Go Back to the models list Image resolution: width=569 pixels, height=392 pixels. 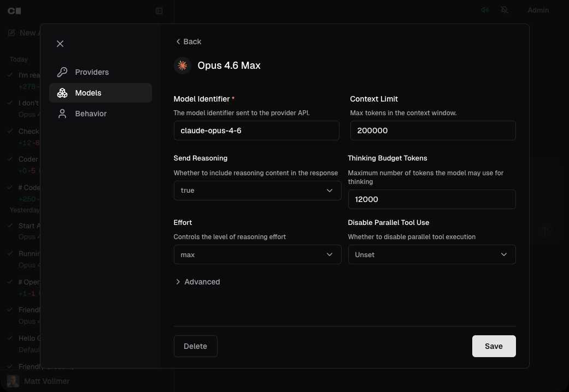coord(189,41)
